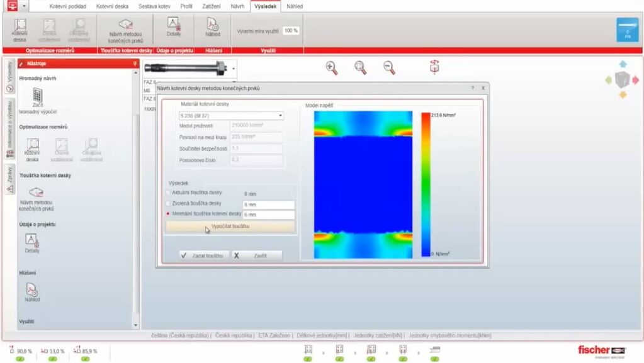Switch to the Kotevní podklad tab
Viewport: 644px width, 363px height.
(x=68, y=6)
